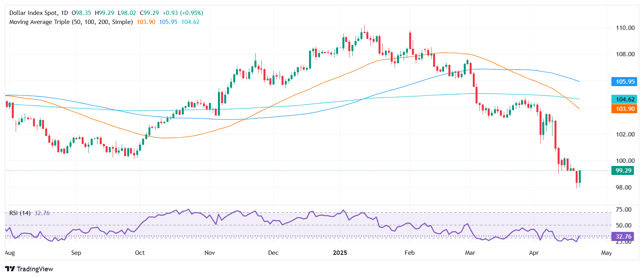This screenshot has width=644, height=278.
Task: Click the orange 103.90 value in the legend
Action: click(x=146, y=22)
